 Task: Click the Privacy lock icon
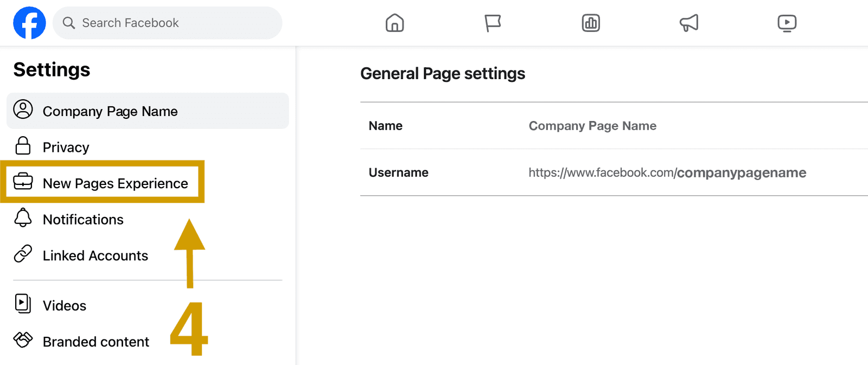pyautogui.click(x=23, y=146)
